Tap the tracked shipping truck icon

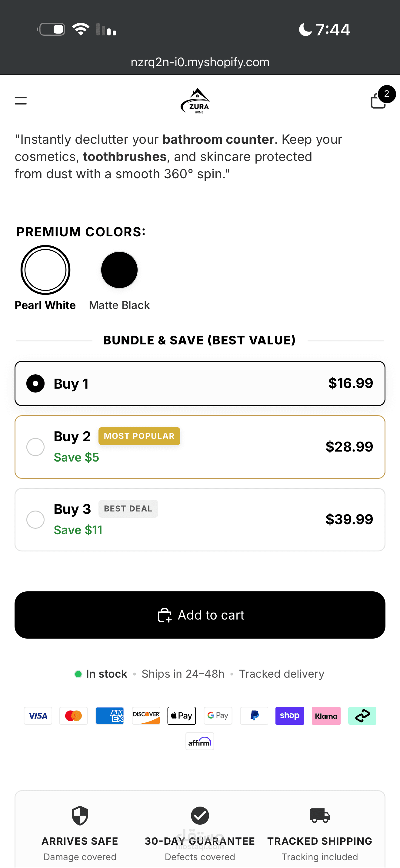pos(319,816)
